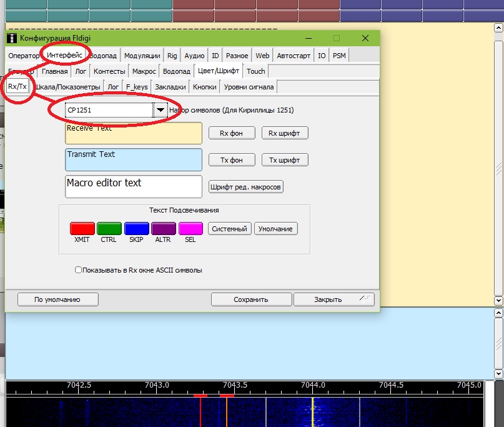Click the Fldigi icon in title bar
The image size is (504, 427).
tap(12, 38)
